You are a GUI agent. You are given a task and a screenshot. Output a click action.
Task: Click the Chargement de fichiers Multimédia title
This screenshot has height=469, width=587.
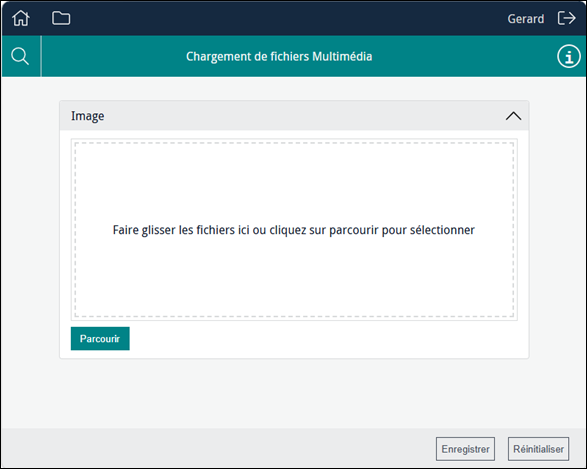[279, 57]
